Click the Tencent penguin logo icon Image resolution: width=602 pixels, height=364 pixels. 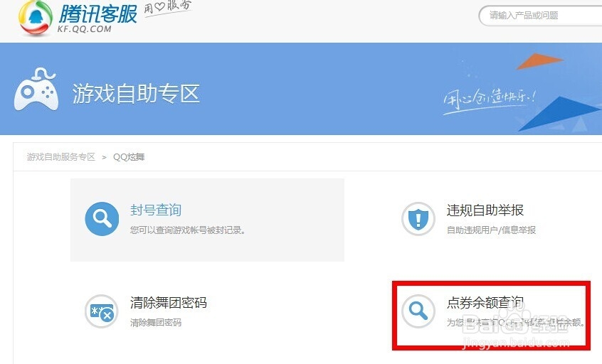point(36,18)
